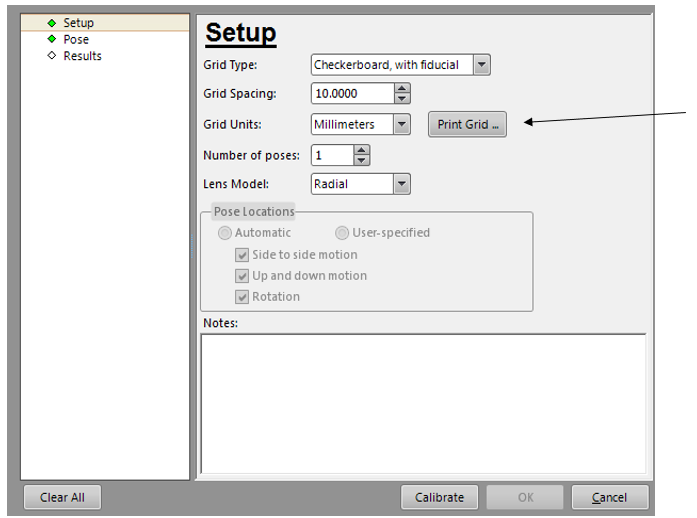
Task: Choose the User-specified radio button
Action: coord(343,233)
